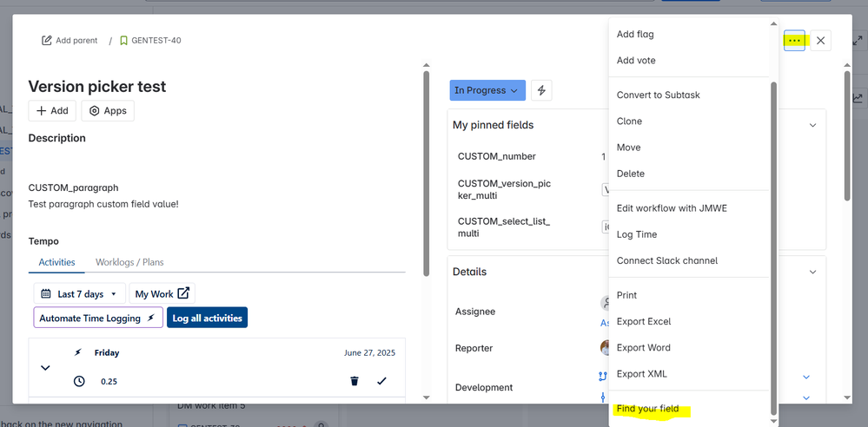Viewport: 868px width, 427px height.
Task: Select Connect Slack channel
Action: pos(689,260)
